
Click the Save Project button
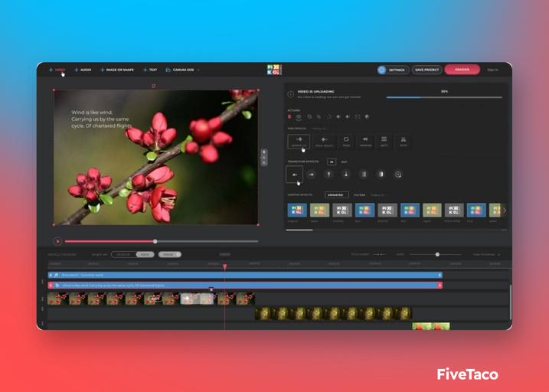426,70
